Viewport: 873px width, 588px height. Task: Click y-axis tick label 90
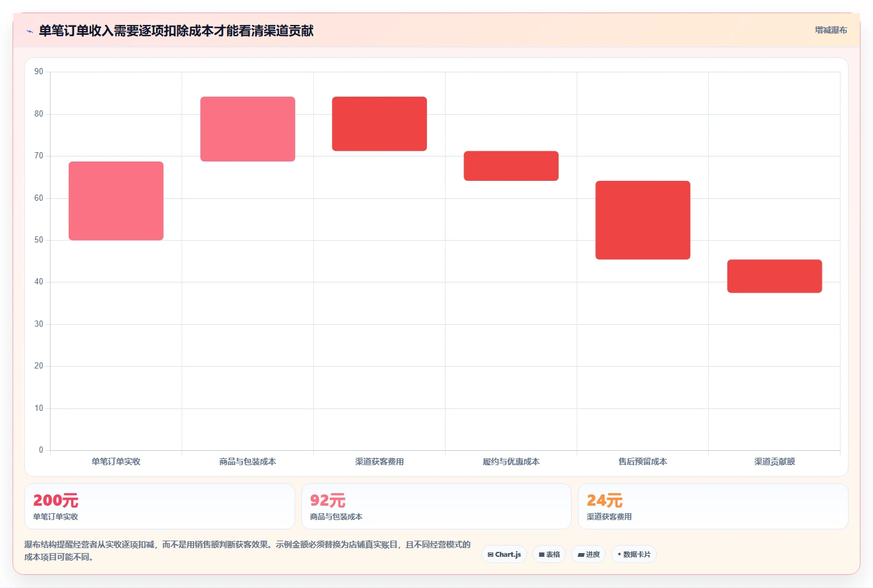click(39, 72)
